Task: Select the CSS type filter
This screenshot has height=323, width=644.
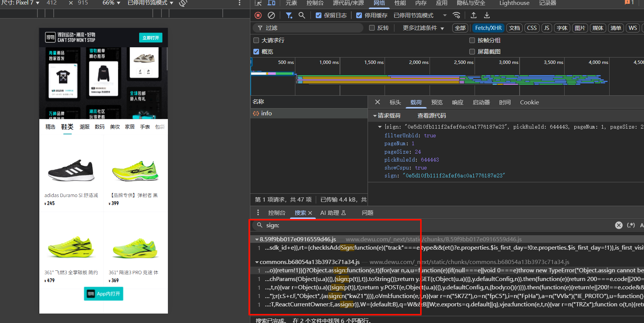Action: tap(532, 28)
